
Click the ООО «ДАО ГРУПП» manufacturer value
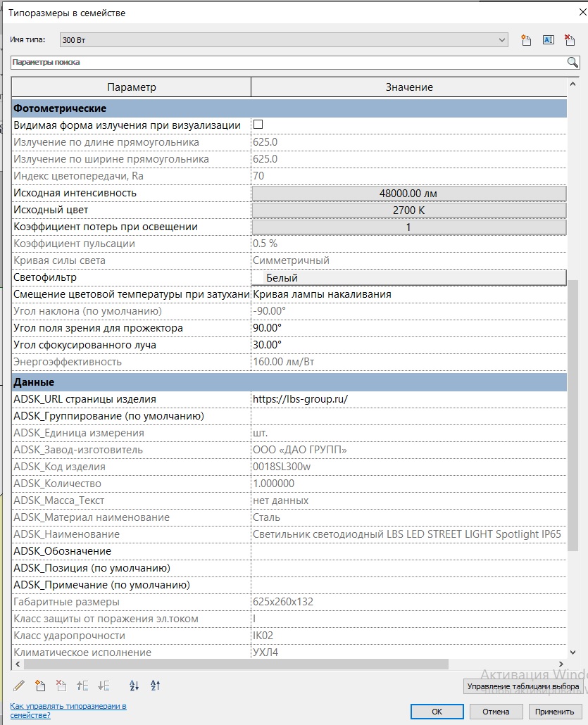click(300, 450)
